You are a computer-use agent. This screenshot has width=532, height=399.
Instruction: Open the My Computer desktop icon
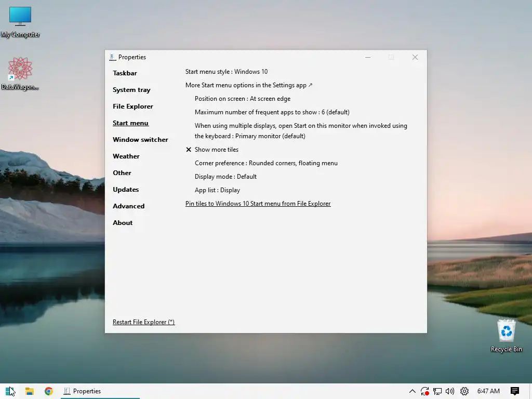click(20, 22)
